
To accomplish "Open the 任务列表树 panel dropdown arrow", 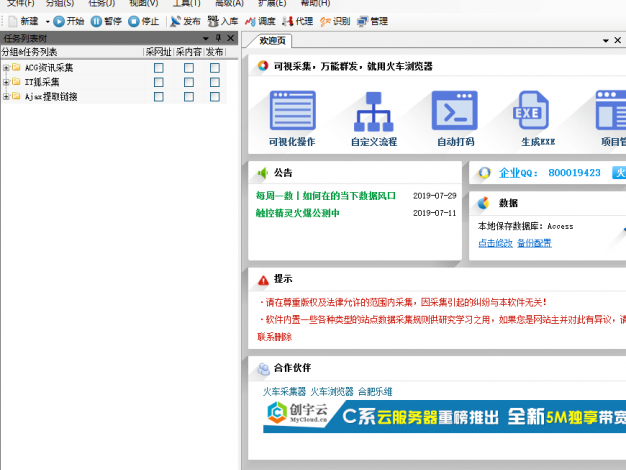I will click(206, 38).
